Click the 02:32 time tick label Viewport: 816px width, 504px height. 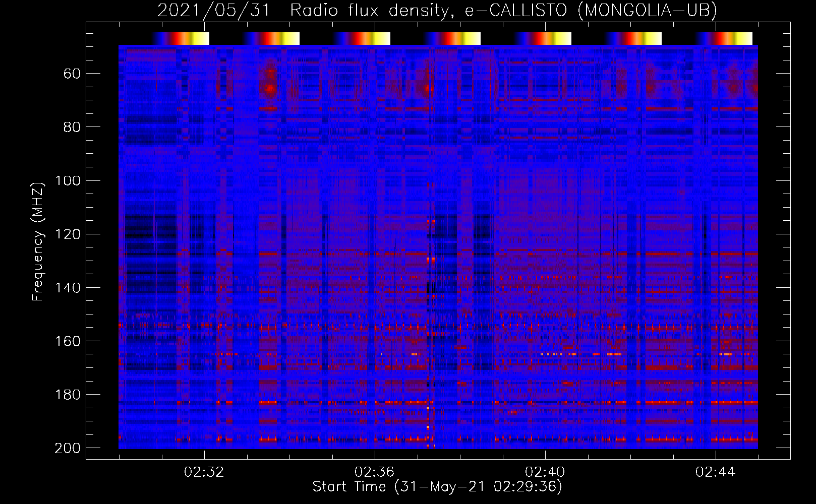(204, 472)
